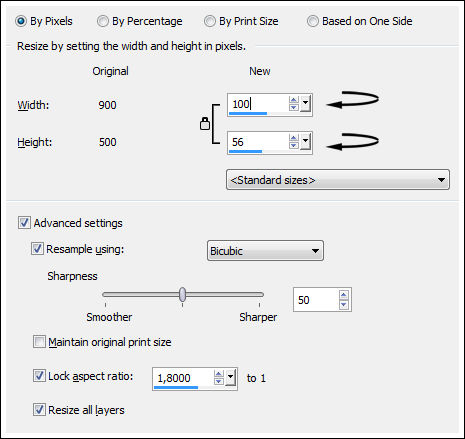This screenshot has width=465, height=439.
Task: Uncheck the Advanced settings checkbox
Action: click(x=24, y=223)
